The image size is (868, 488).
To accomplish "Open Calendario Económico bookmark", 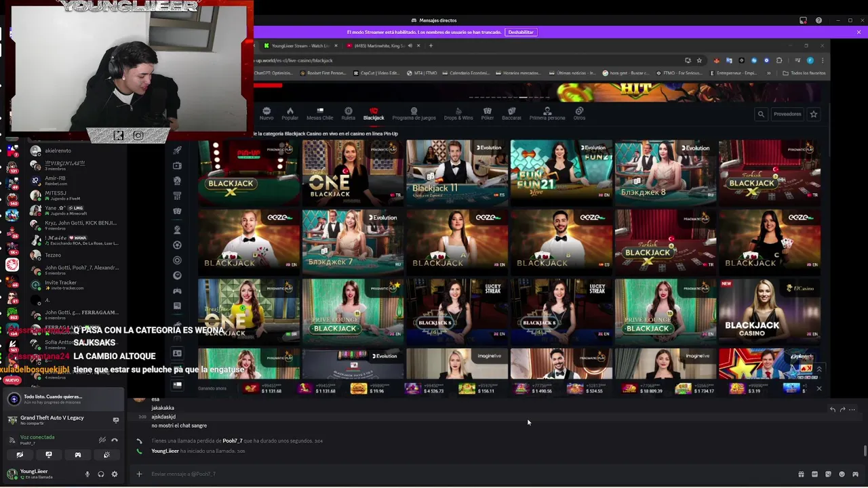I will [x=468, y=73].
